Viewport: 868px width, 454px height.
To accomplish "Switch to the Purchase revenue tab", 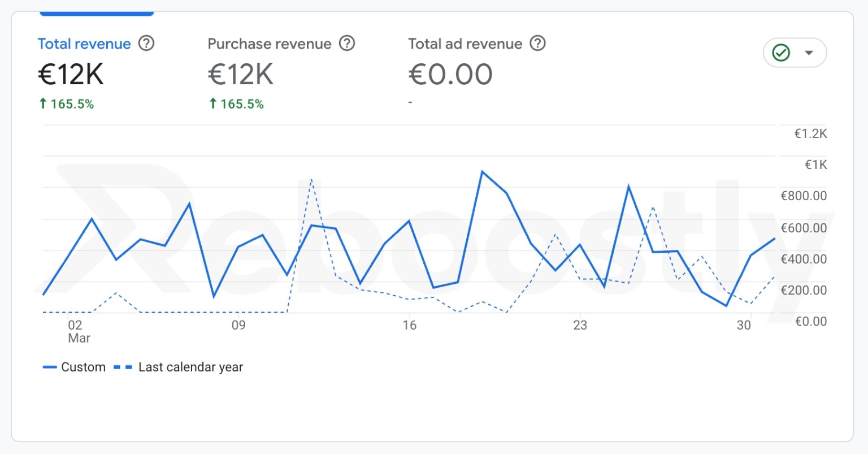I will coord(270,44).
